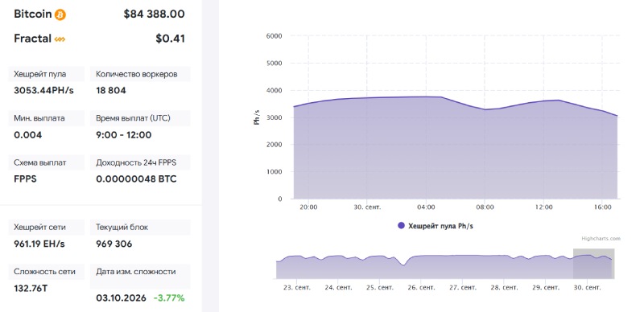Click the 29. сент. navigator date

545,287
